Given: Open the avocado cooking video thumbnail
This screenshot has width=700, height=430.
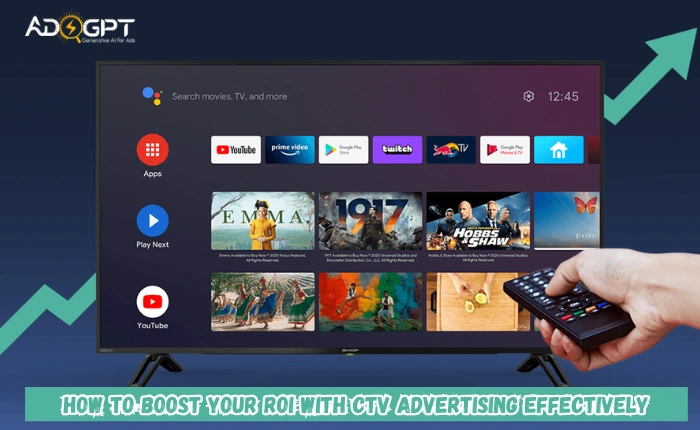Looking at the screenshot, I should [470, 301].
